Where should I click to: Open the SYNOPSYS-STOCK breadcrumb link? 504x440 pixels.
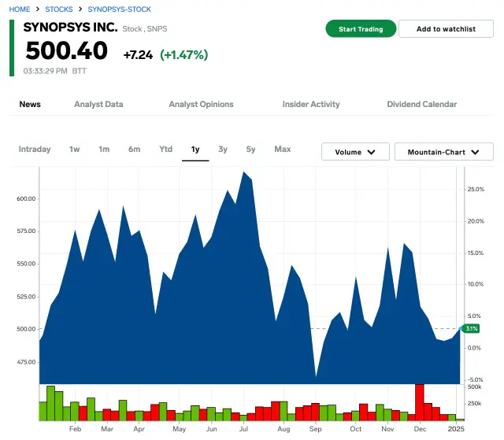coord(119,9)
